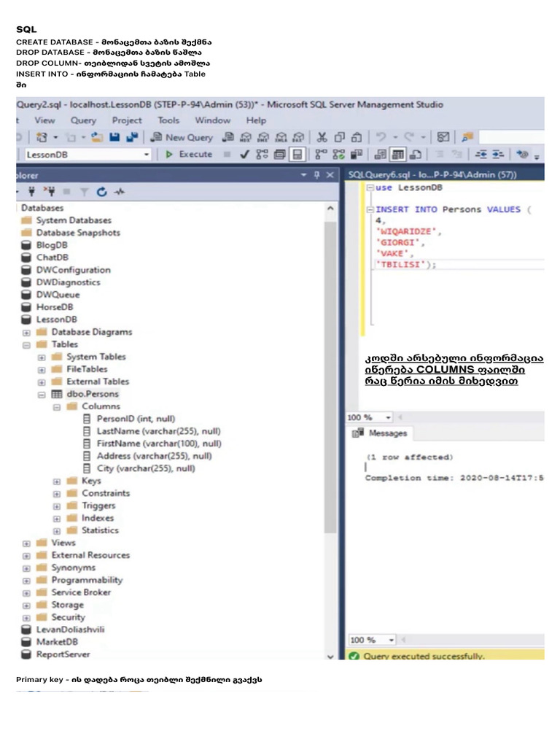The image size is (560, 747).
Task: Open the Object Explorer window position dropdown
Action: coord(304,175)
